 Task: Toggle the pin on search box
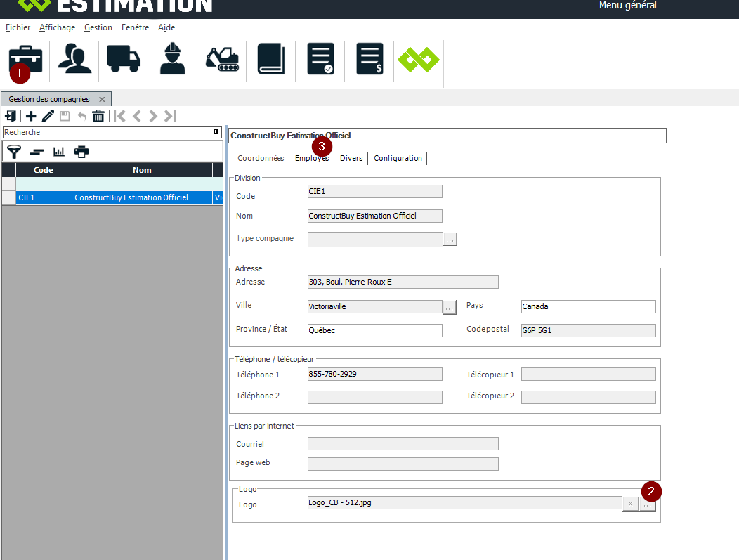(x=216, y=133)
